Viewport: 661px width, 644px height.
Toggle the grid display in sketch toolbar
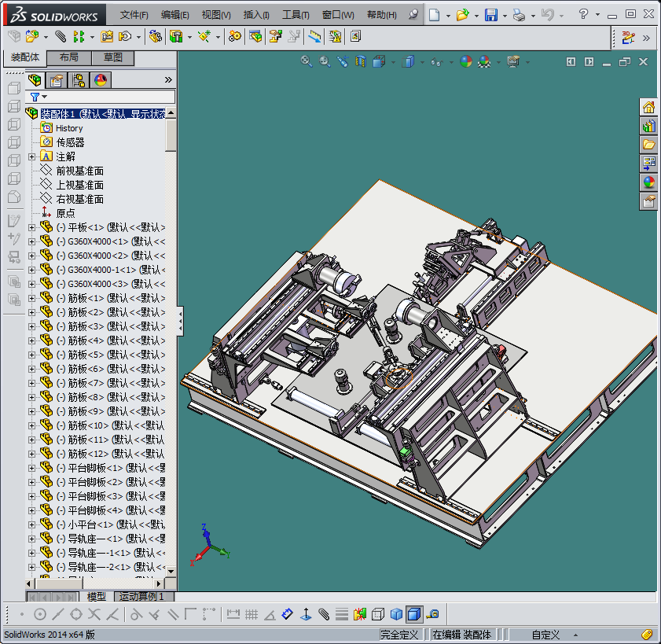[252, 614]
